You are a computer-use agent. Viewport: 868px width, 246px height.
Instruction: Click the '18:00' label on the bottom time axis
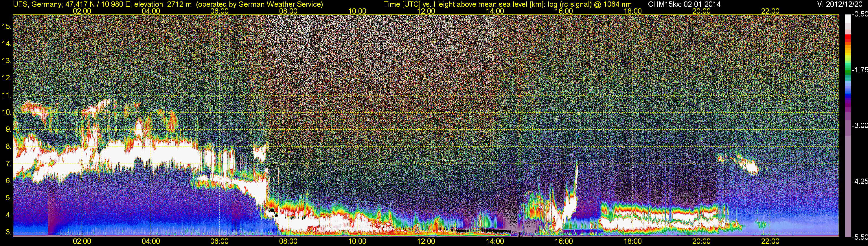(633, 241)
